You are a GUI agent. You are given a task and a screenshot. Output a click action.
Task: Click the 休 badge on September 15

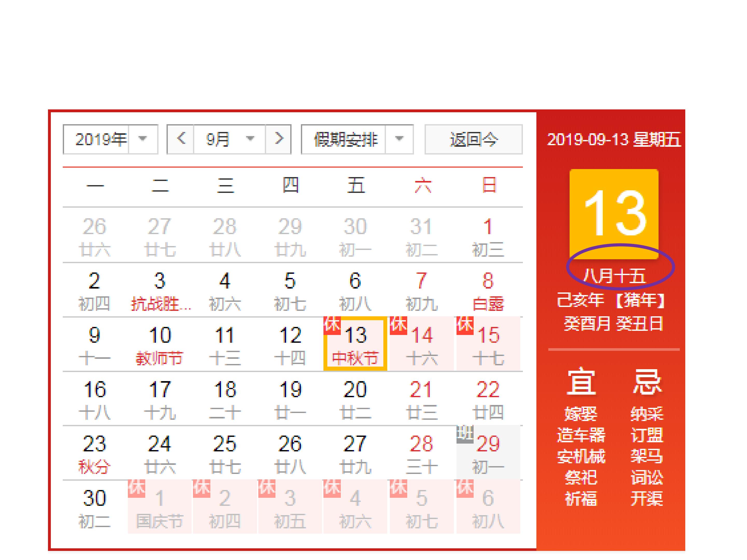click(x=465, y=325)
